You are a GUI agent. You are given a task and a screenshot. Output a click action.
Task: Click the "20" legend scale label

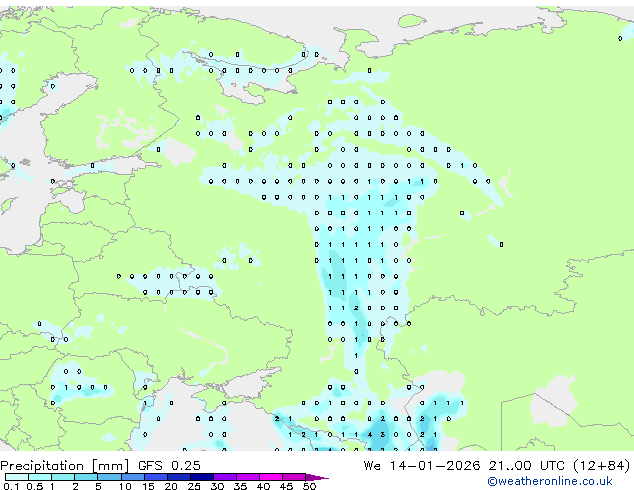pyautogui.click(x=171, y=486)
